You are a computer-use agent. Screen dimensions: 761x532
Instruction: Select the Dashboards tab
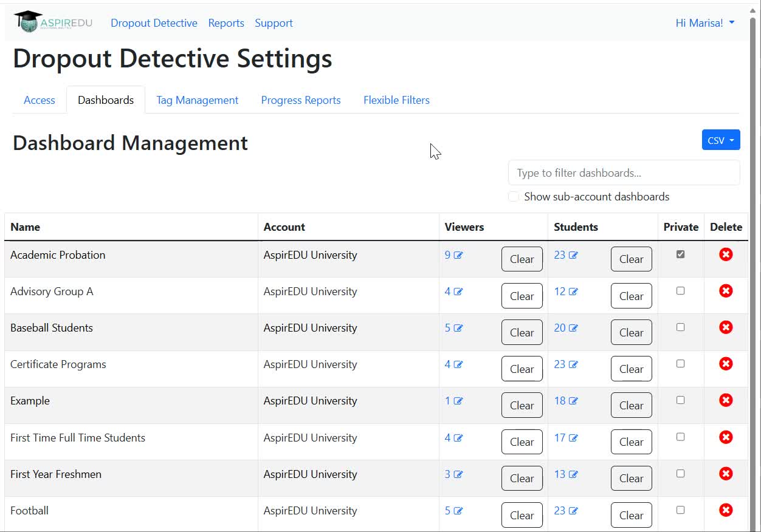pyautogui.click(x=106, y=100)
